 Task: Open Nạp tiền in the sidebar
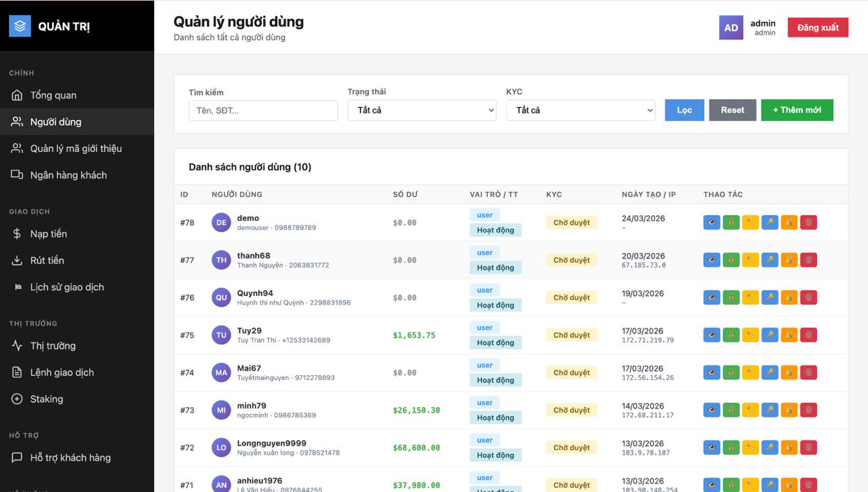pyautogui.click(x=48, y=234)
